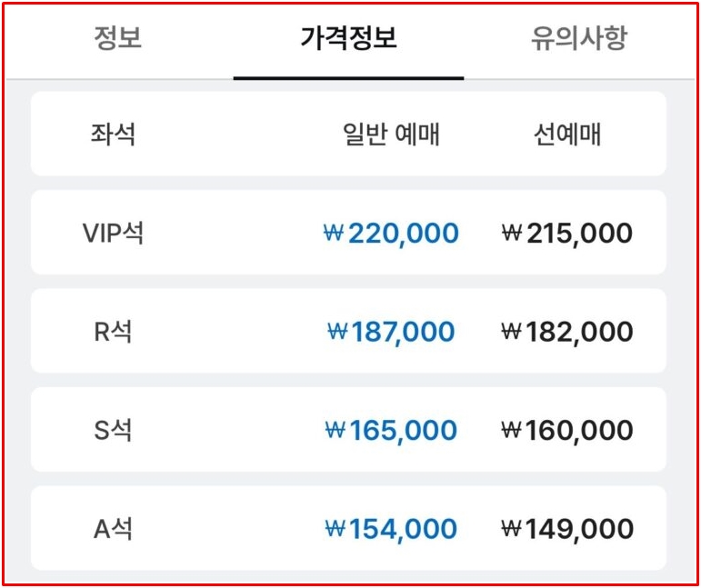Click A석 general price ₩154,000

pyautogui.click(x=391, y=530)
